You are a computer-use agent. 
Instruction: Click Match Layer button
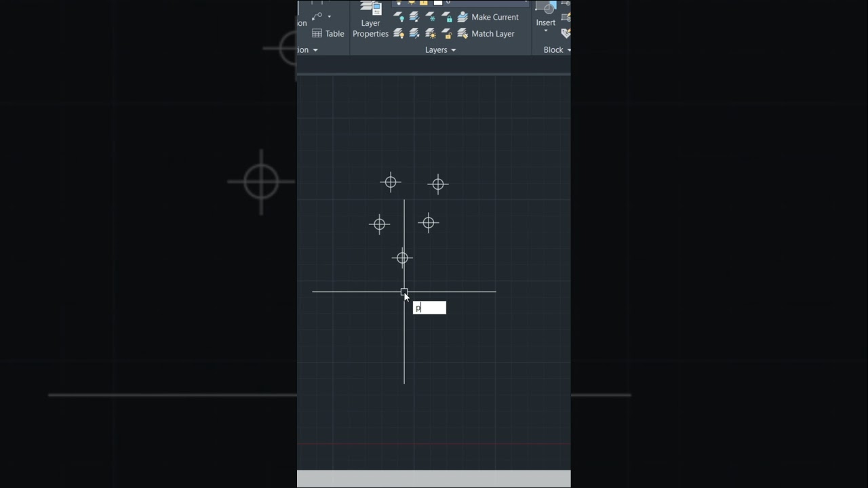pyautogui.click(x=486, y=33)
